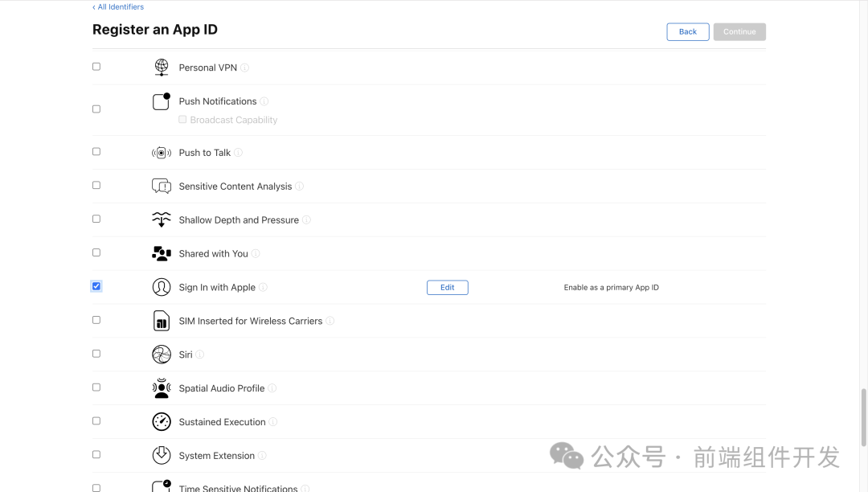Click the Shallow Depth and Pressure icon
This screenshot has width=868, height=492.
point(161,219)
